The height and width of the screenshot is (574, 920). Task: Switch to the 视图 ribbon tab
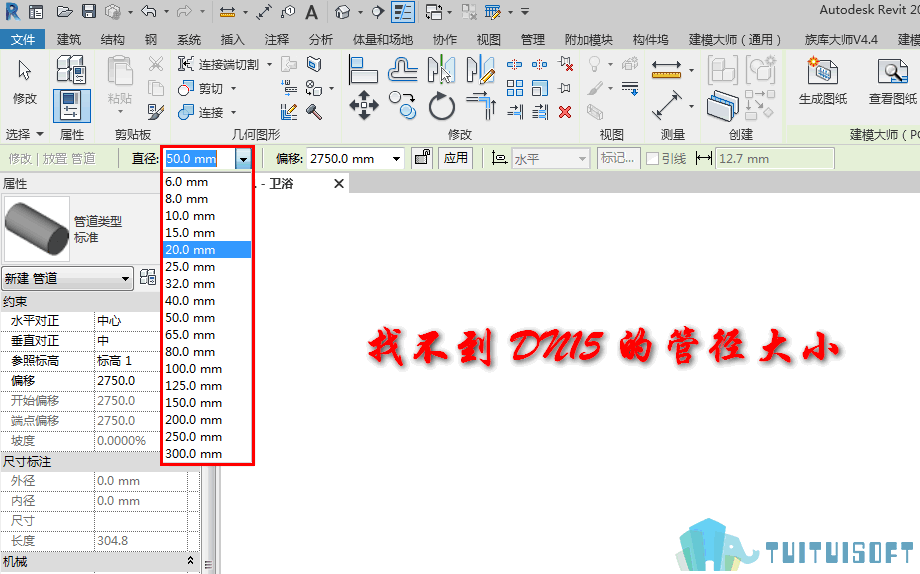tap(488, 39)
